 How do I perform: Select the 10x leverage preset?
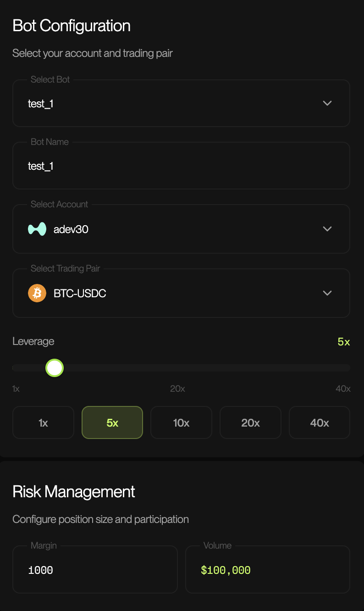[x=181, y=422]
